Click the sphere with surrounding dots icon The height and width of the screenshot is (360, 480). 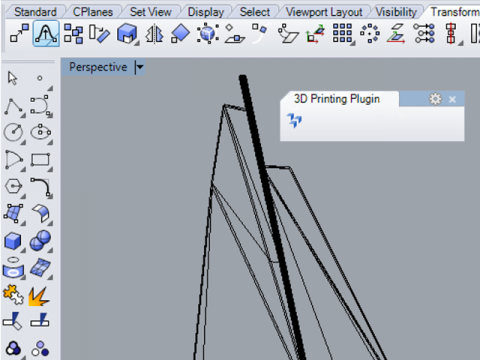(x=208, y=33)
